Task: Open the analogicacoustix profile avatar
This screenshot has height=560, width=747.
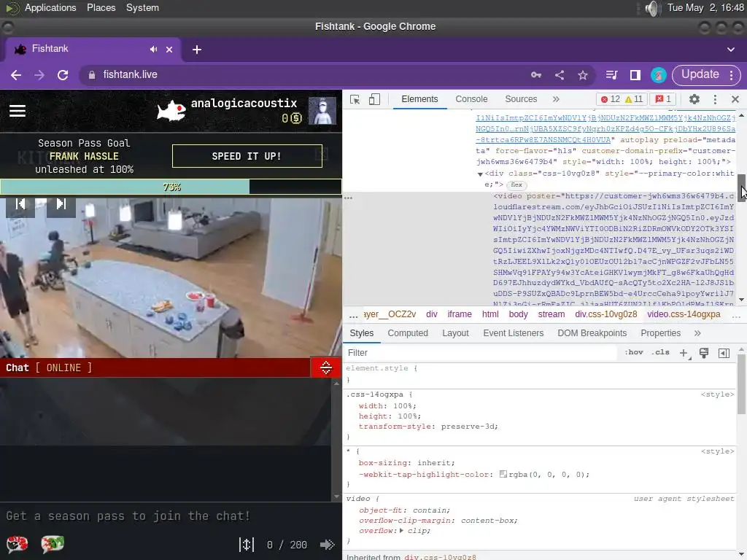Action: tap(322, 111)
